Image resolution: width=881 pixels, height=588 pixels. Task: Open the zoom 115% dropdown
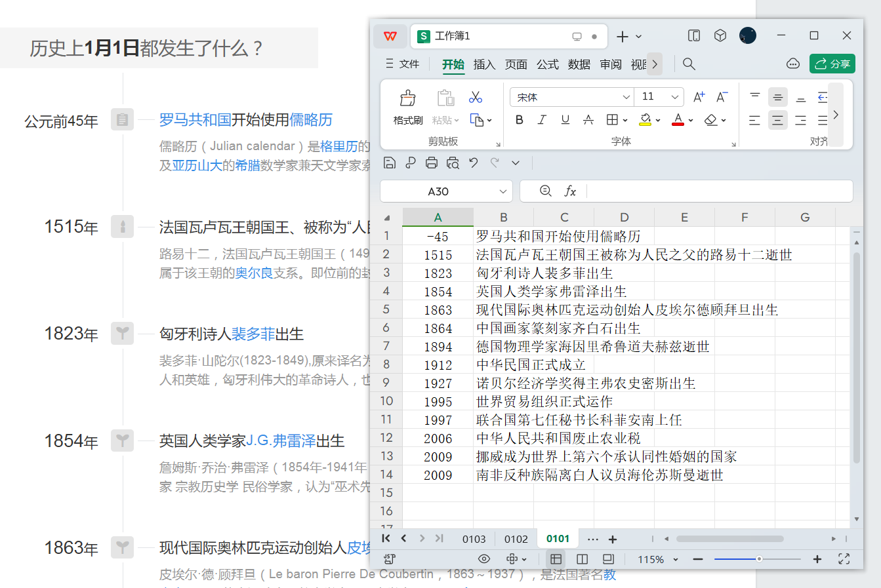[x=676, y=559]
